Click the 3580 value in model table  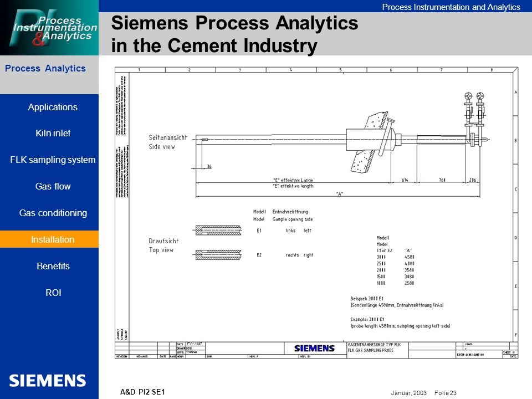click(409, 270)
